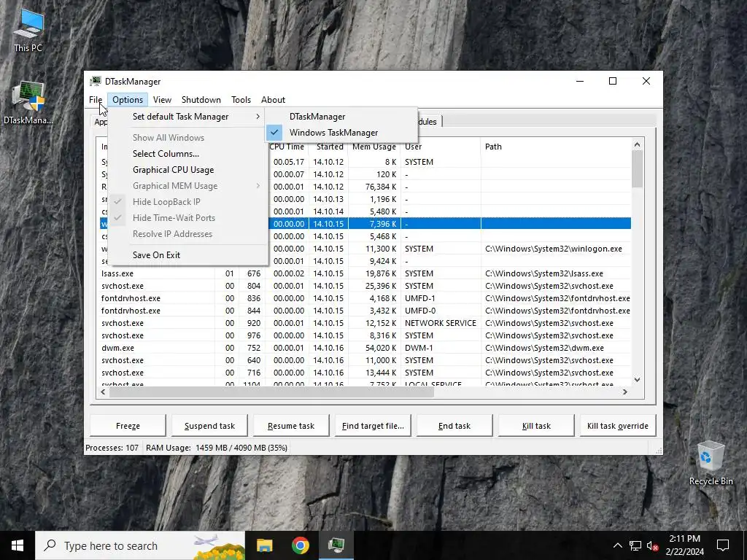Open the network tray icon

pyautogui.click(x=635, y=545)
